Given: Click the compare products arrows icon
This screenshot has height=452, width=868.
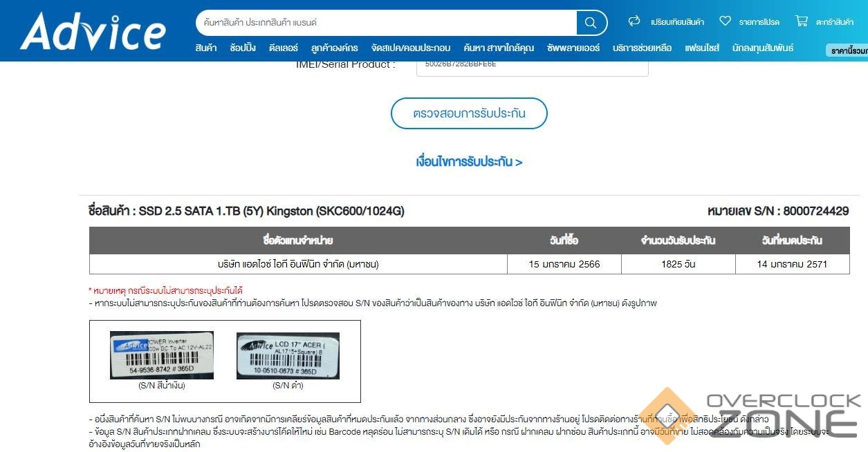Looking at the screenshot, I should 634,21.
